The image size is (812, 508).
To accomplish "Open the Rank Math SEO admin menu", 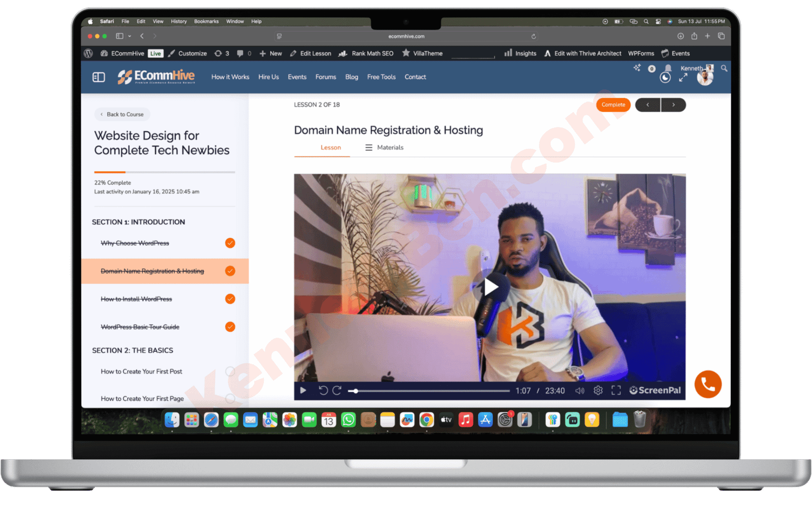I will tap(366, 53).
